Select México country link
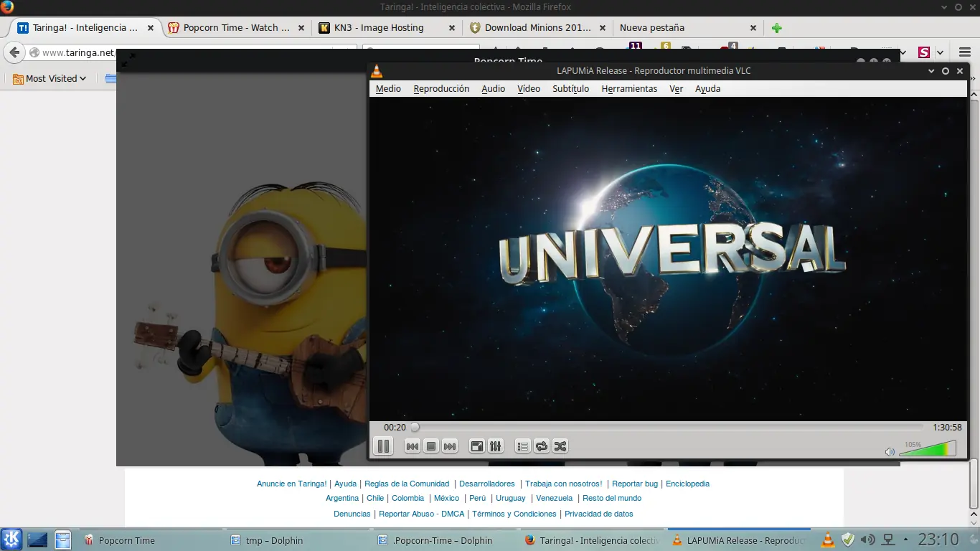The width and height of the screenshot is (980, 551). (x=447, y=499)
